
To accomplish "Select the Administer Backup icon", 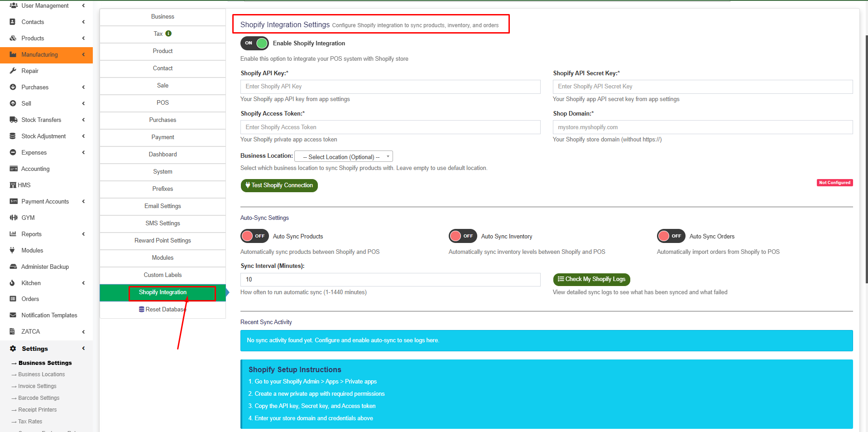I will [13, 267].
